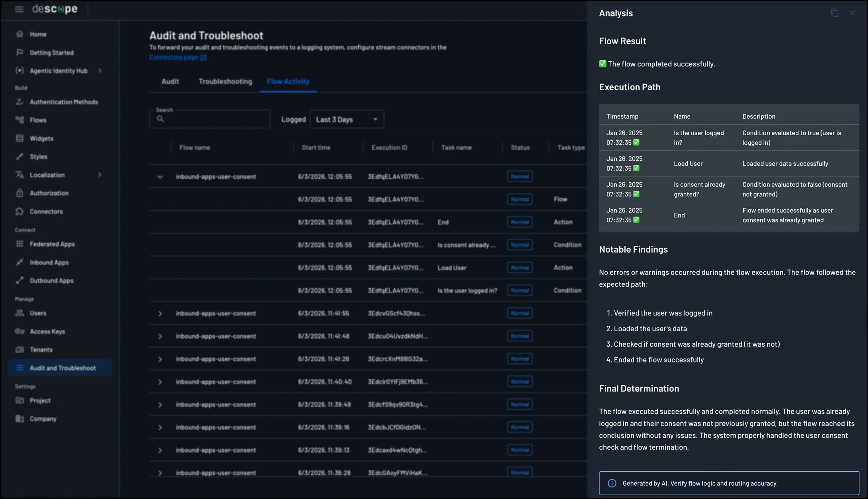Click the Home house icon
868x499 pixels.
(x=20, y=34)
